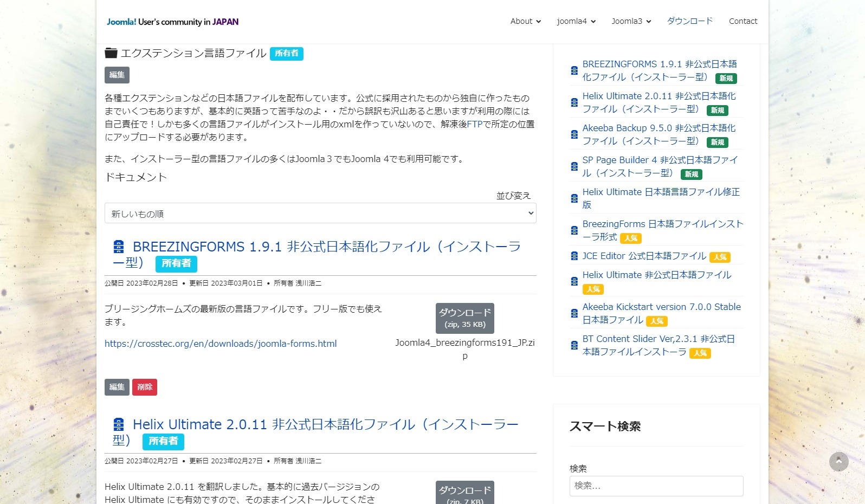Open sidebar link JCE Editor 公式日本語ファイル
Image resolution: width=865 pixels, height=504 pixels.
[644, 256]
